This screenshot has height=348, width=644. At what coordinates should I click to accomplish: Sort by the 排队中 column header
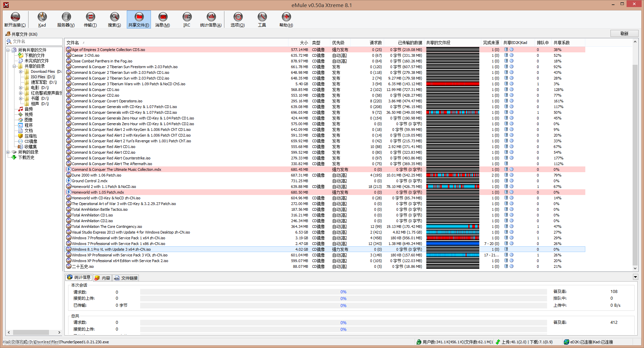(543, 43)
